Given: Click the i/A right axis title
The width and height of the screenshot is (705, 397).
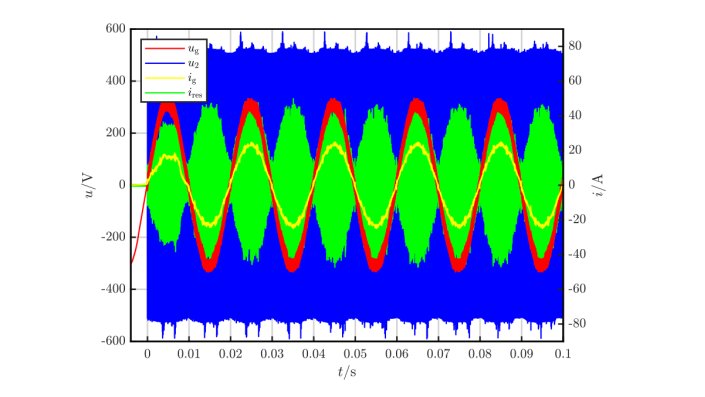Looking at the screenshot, I should (598, 185).
